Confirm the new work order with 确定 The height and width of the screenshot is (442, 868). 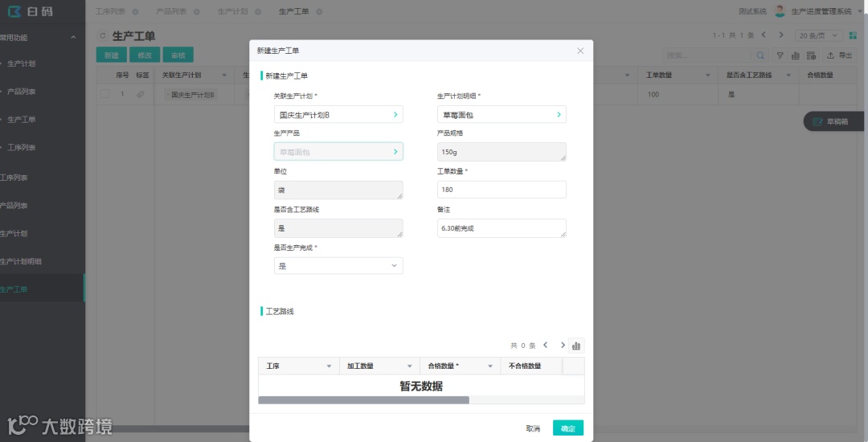pos(568,428)
